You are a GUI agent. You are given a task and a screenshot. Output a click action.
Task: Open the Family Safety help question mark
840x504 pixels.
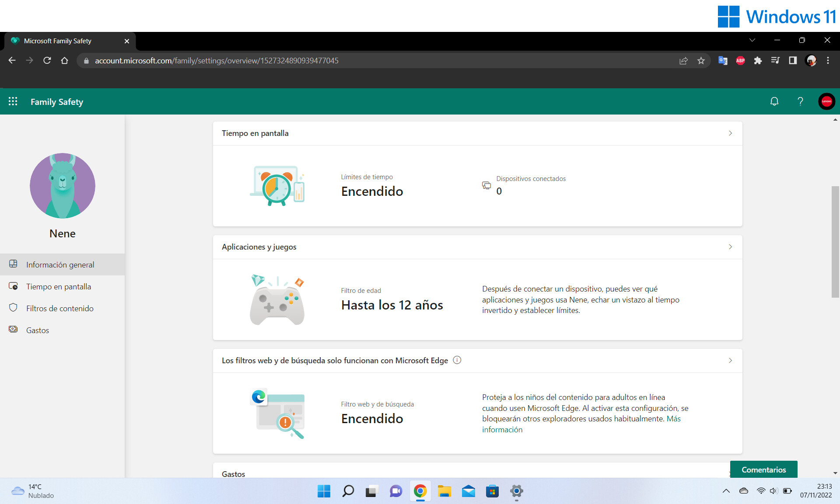pos(800,101)
